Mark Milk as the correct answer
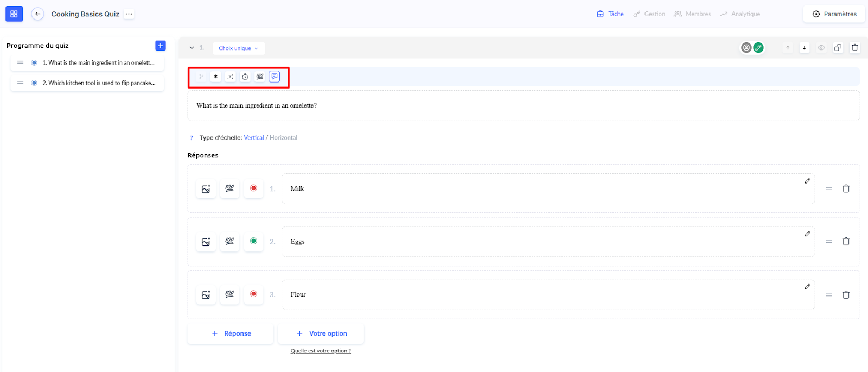 253,188
